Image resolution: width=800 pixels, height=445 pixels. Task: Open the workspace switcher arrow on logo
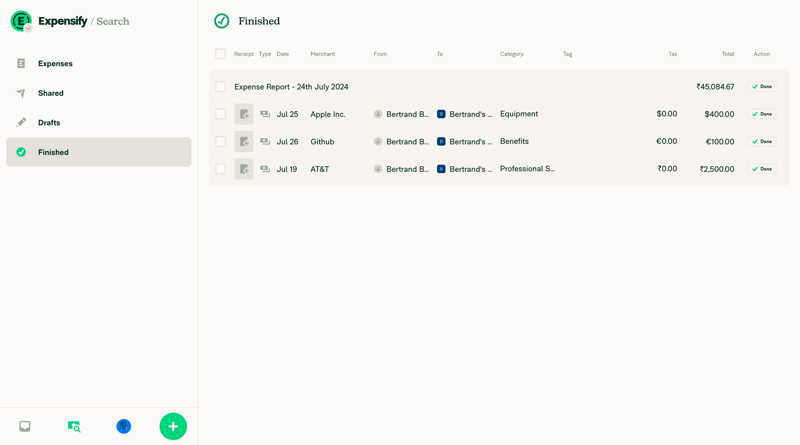(29, 29)
